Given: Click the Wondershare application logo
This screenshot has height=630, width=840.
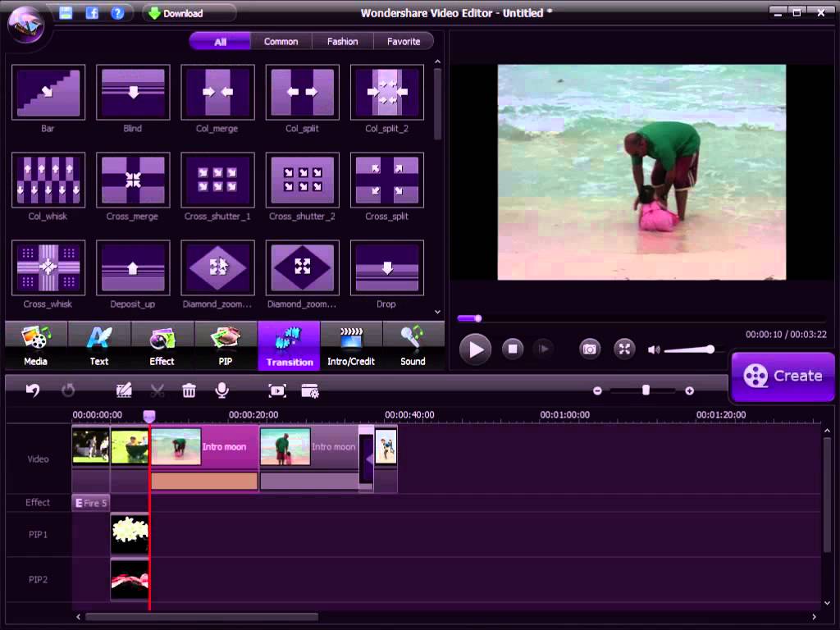Looking at the screenshot, I should [x=26, y=25].
